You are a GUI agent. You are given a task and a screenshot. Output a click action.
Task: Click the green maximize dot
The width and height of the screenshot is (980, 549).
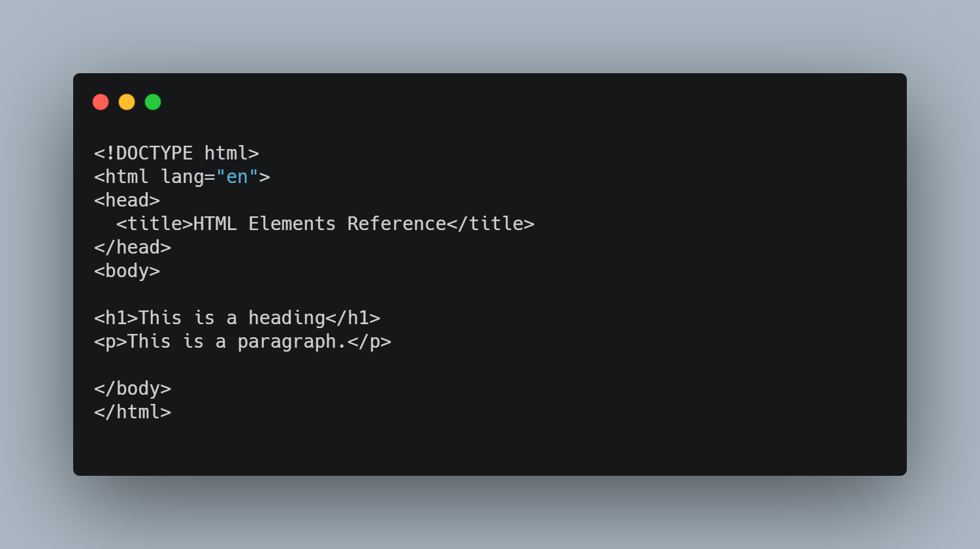point(153,102)
